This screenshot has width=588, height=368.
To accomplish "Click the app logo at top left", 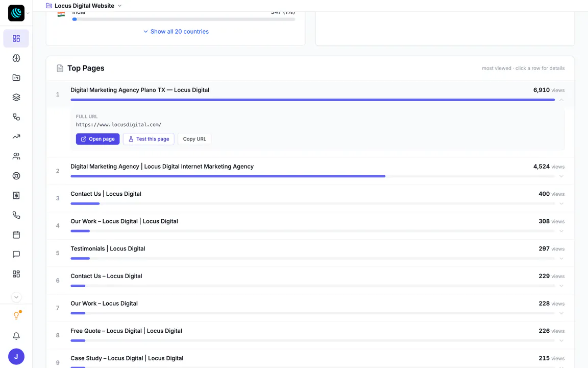I will pos(16,13).
